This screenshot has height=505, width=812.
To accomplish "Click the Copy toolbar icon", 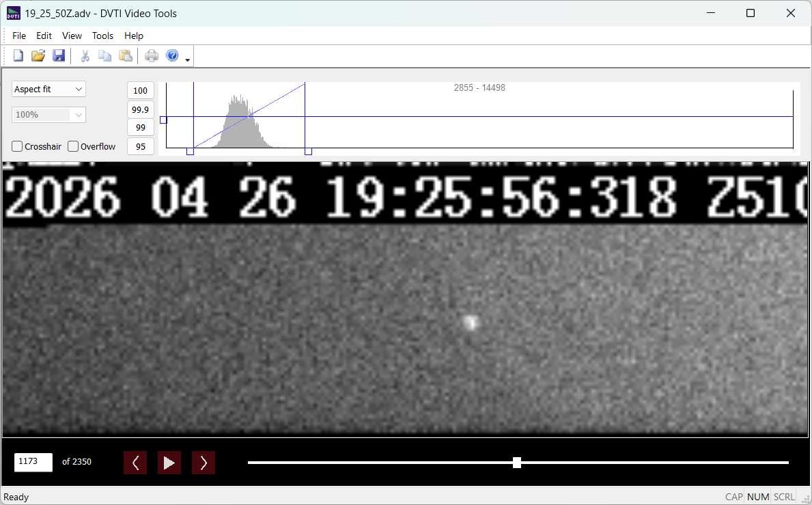I will tap(105, 55).
